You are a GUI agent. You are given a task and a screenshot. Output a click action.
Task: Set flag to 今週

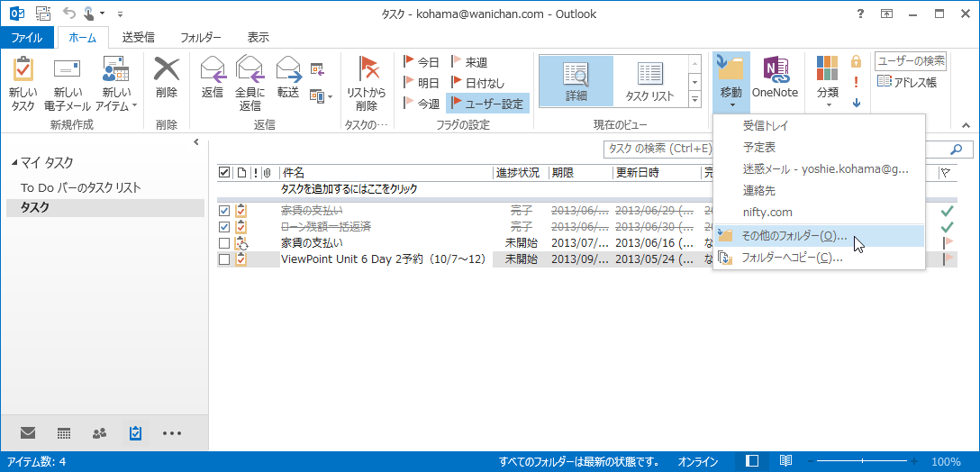[422, 103]
